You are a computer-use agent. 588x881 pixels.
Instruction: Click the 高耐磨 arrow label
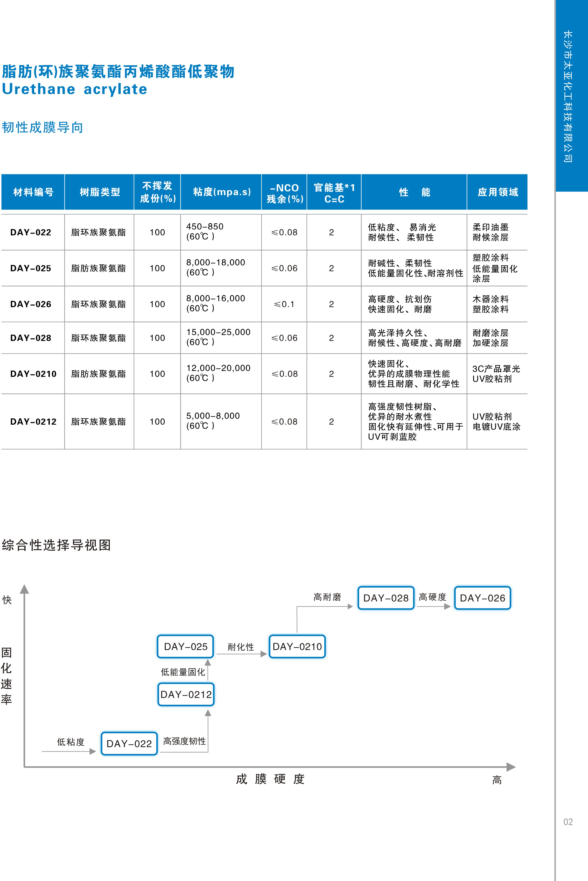tap(327, 597)
